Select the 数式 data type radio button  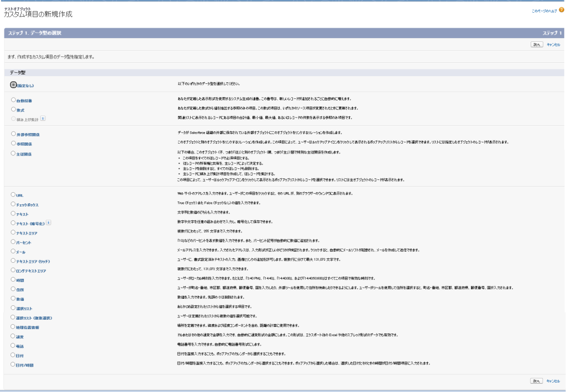point(13,110)
